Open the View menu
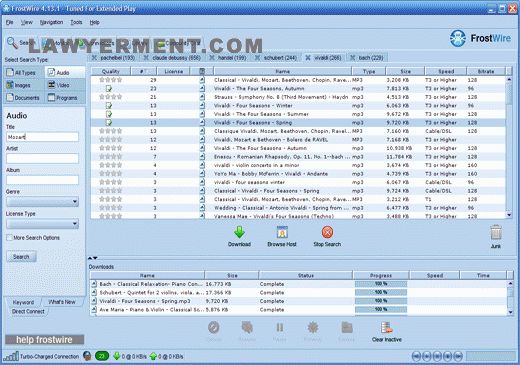520x365 pixels. 27,22
